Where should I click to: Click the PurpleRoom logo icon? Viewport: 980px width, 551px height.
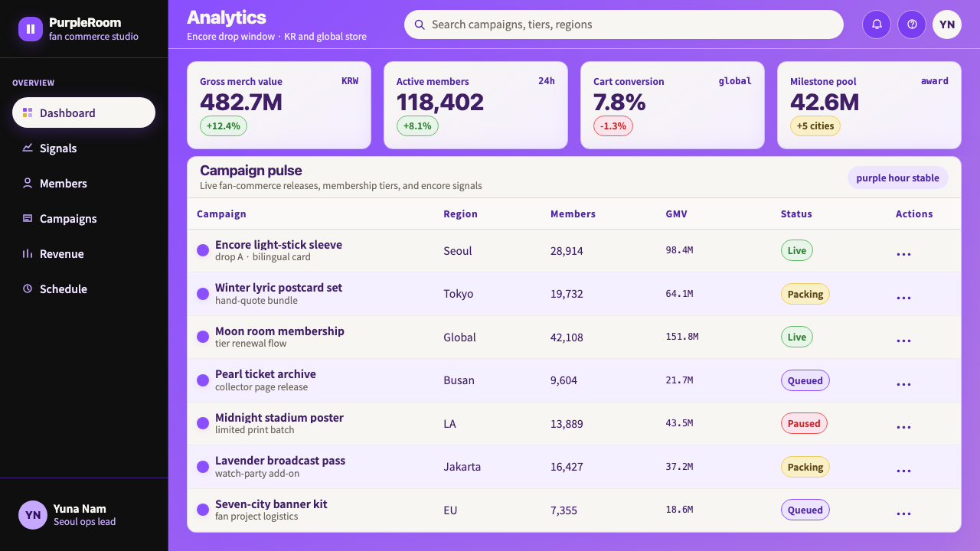click(x=31, y=29)
